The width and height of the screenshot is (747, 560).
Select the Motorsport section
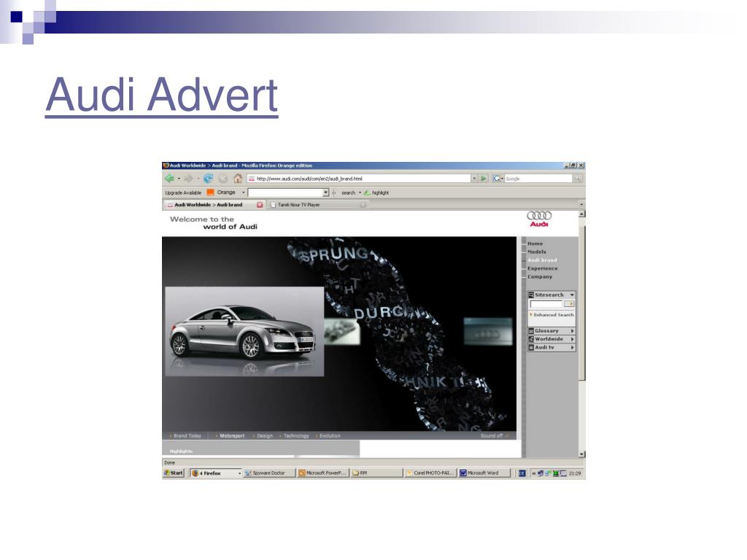pos(231,436)
